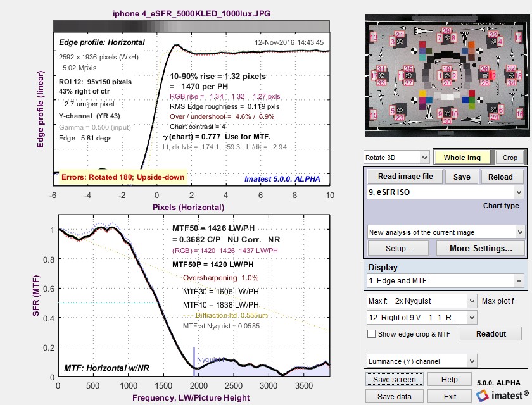532x405 pixels.
Task: Click the Oversharpening 1.0% text
Action: pos(220,278)
